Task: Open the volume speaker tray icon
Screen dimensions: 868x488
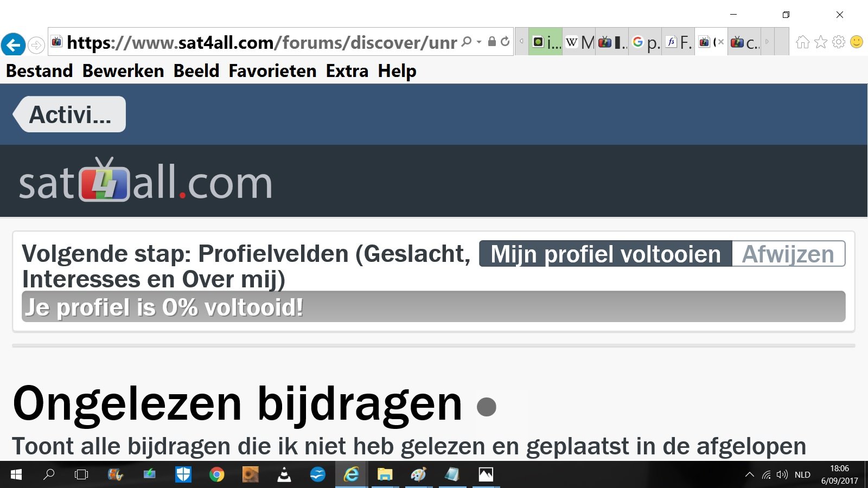Action: (782, 475)
